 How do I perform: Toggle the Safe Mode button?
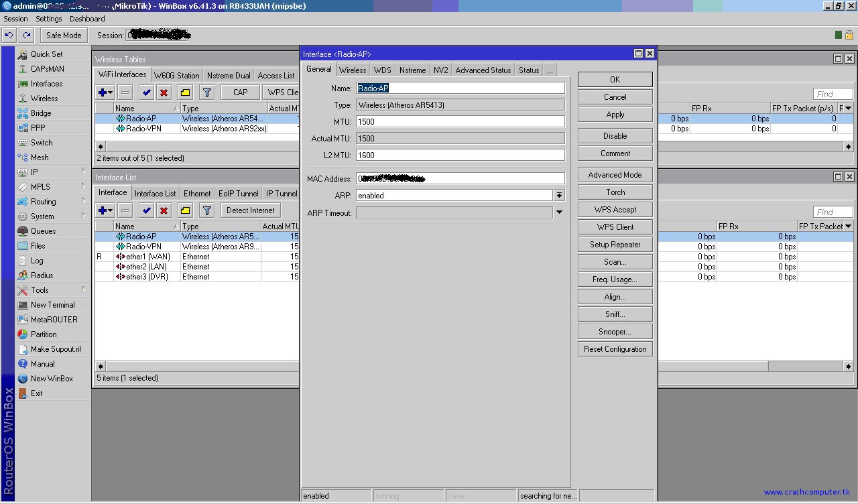tap(64, 36)
